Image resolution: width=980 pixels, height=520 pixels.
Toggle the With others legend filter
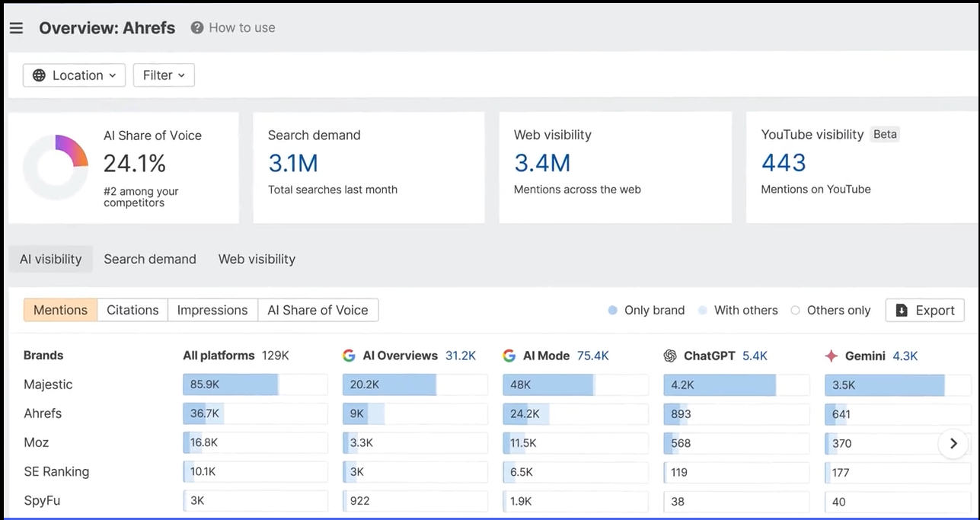coord(738,310)
